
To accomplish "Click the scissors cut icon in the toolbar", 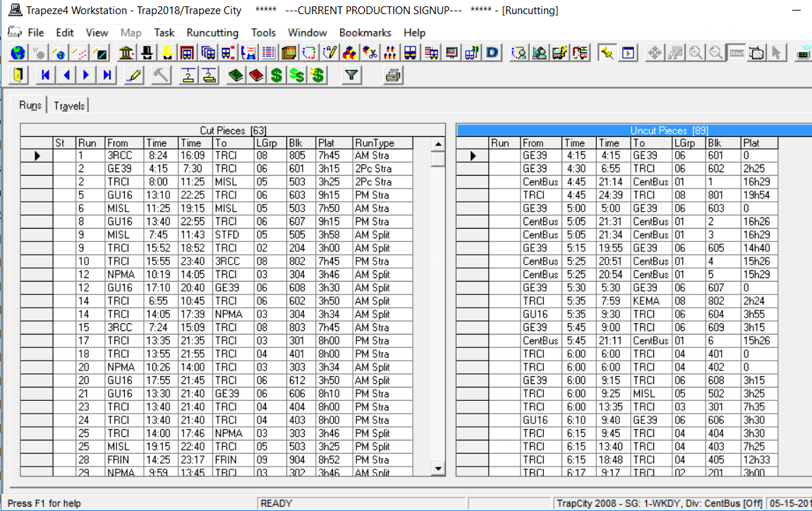I will point(370,52).
